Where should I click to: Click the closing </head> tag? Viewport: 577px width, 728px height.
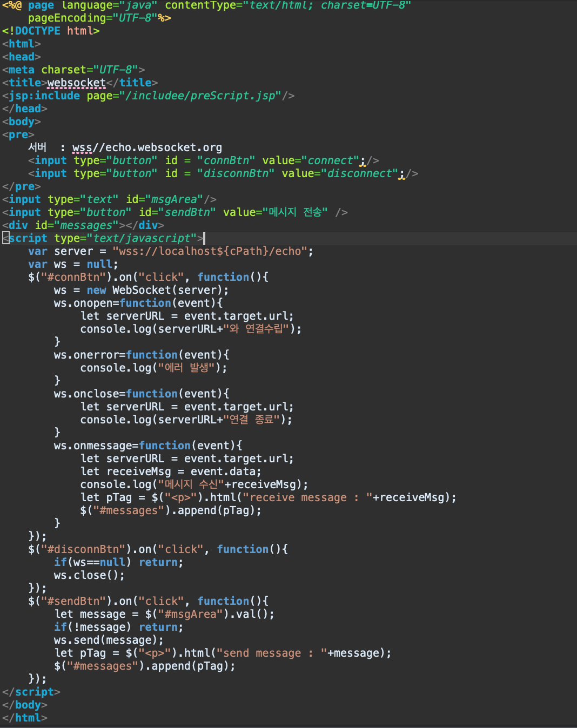(x=25, y=109)
